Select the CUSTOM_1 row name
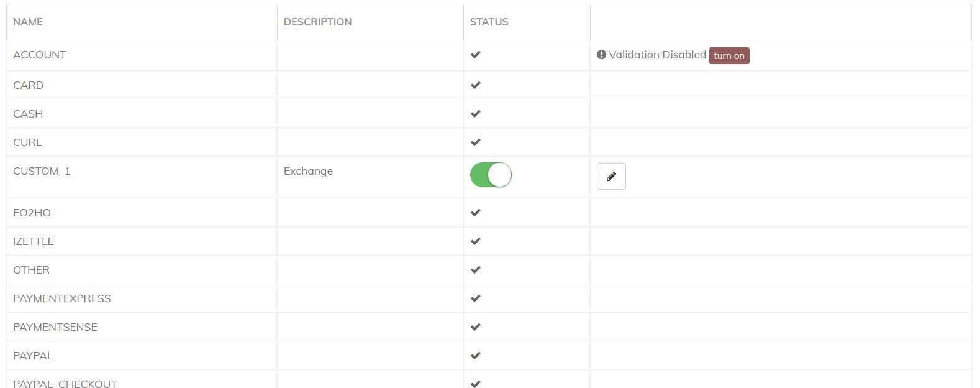 (x=42, y=171)
